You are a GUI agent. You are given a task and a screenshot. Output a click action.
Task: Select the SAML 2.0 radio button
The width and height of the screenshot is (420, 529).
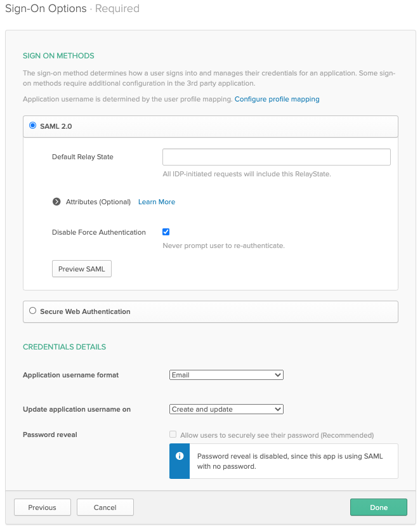[x=33, y=126]
